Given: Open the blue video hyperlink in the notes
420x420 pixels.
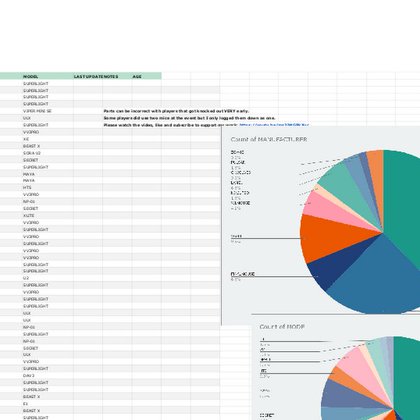Looking at the screenshot, I should [x=274, y=125].
